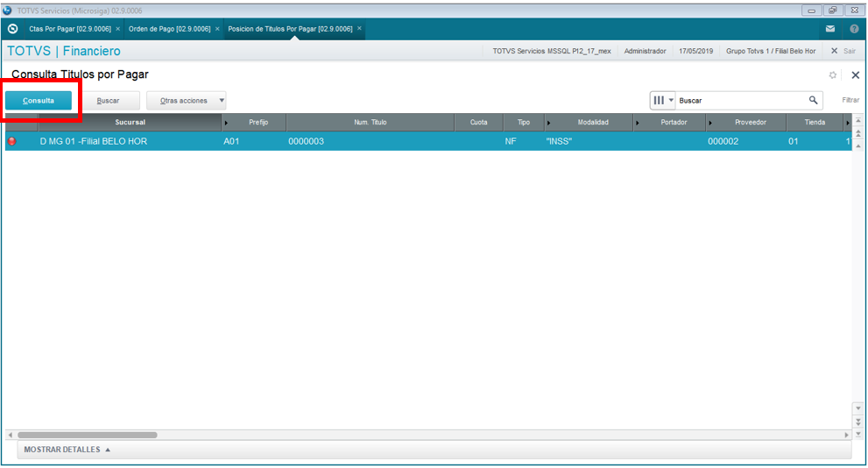Switch to Ctas Por Pagar tab
The width and height of the screenshot is (868, 468).
(70, 29)
